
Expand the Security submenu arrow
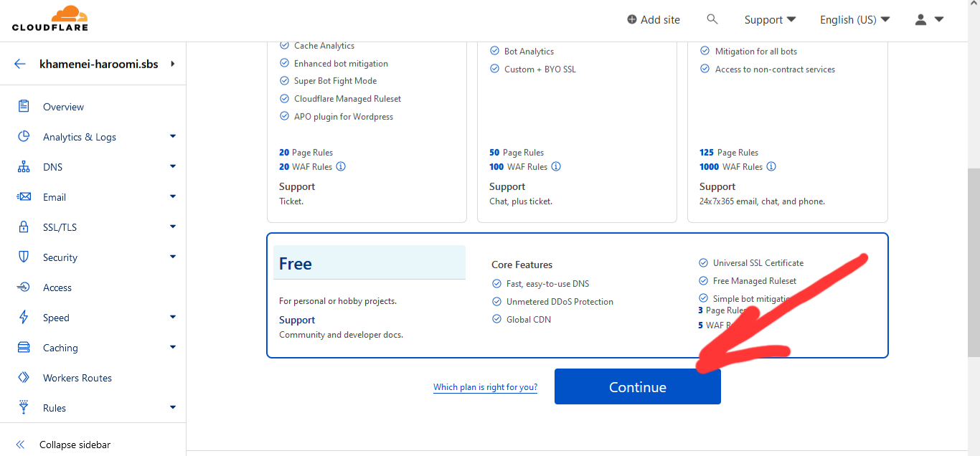point(173,257)
